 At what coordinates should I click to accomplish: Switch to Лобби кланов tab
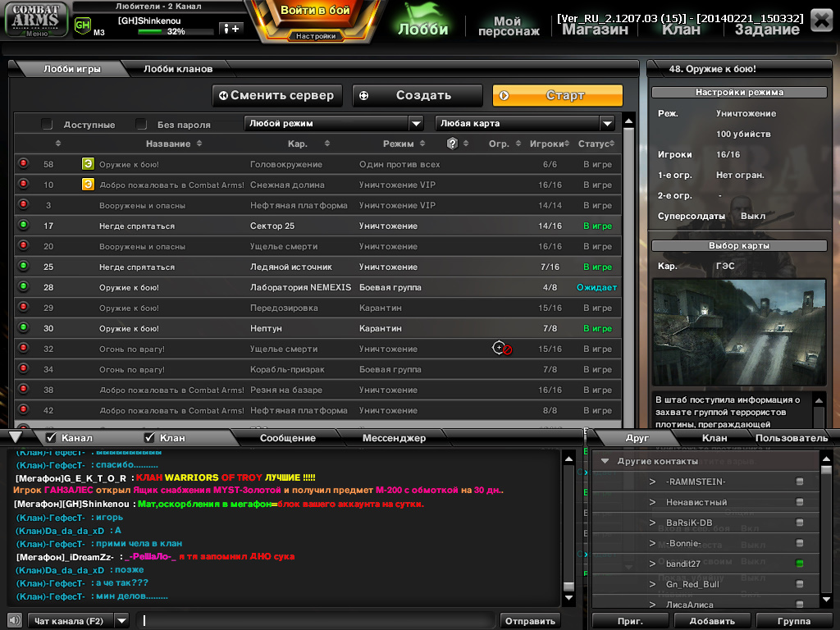178,69
